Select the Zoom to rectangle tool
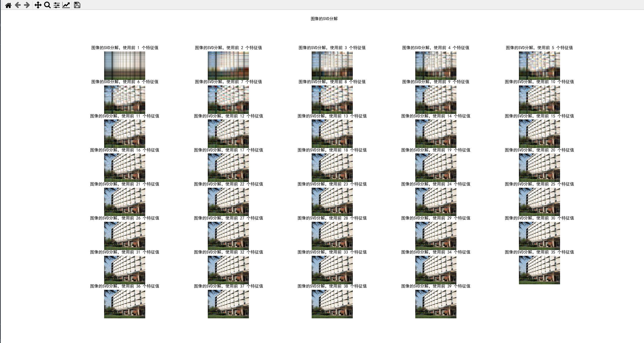This screenshot has height=343, width=644. pos(47,5)
